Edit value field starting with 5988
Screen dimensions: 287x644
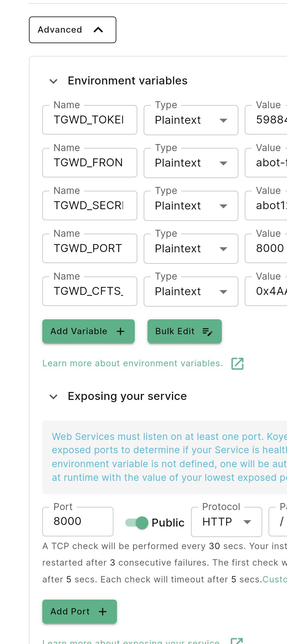click(266, 120)
